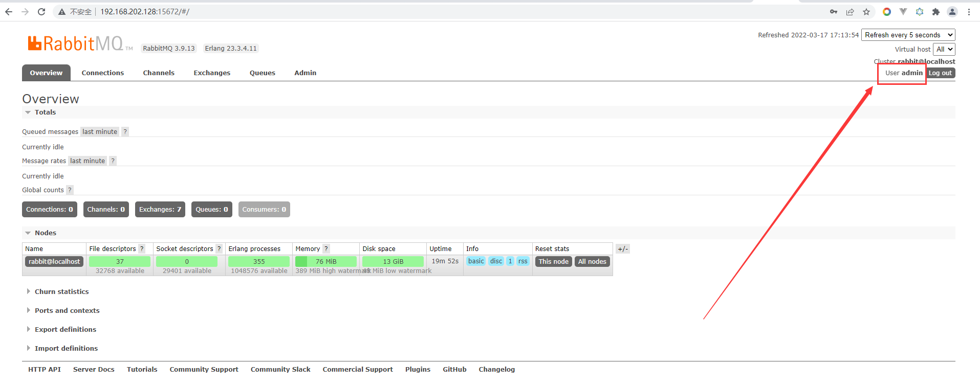Open the GitHub footer link
The image size is (980, 386).
point(454,370)
